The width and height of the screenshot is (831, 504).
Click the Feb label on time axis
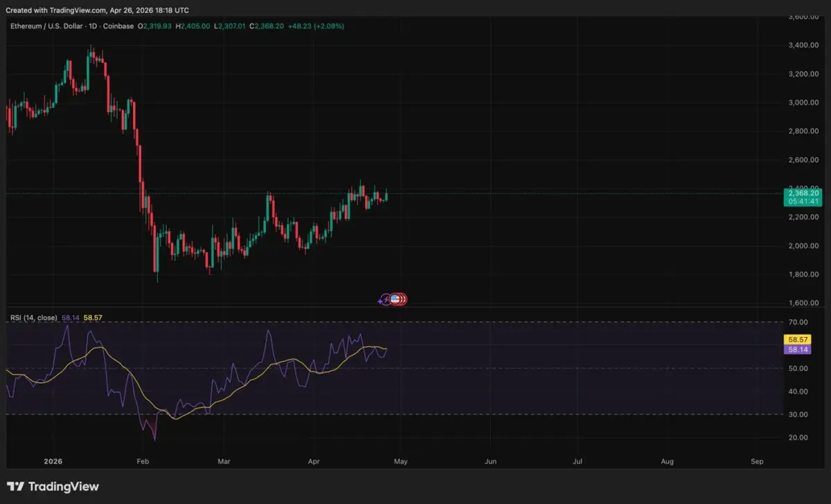click(x=143, y=461)
